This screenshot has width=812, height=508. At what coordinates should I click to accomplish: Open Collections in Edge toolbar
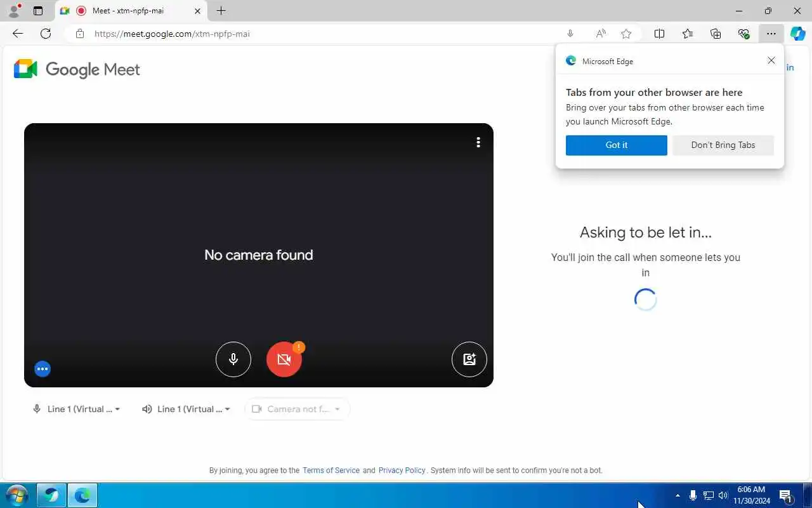[716, 34]
